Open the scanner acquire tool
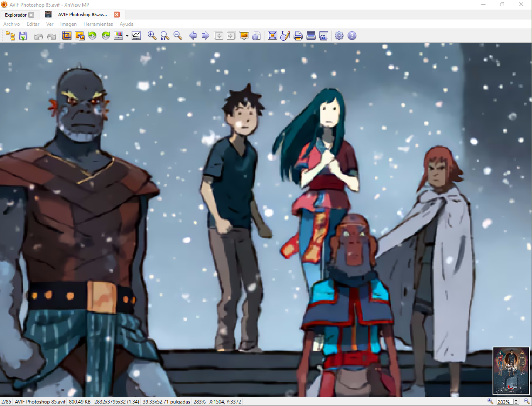This screenshot has height=406, width=532. [x=311, y=36]
